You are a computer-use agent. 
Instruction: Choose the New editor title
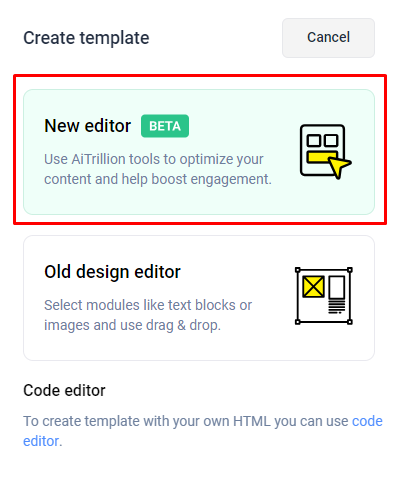point(88,126)
